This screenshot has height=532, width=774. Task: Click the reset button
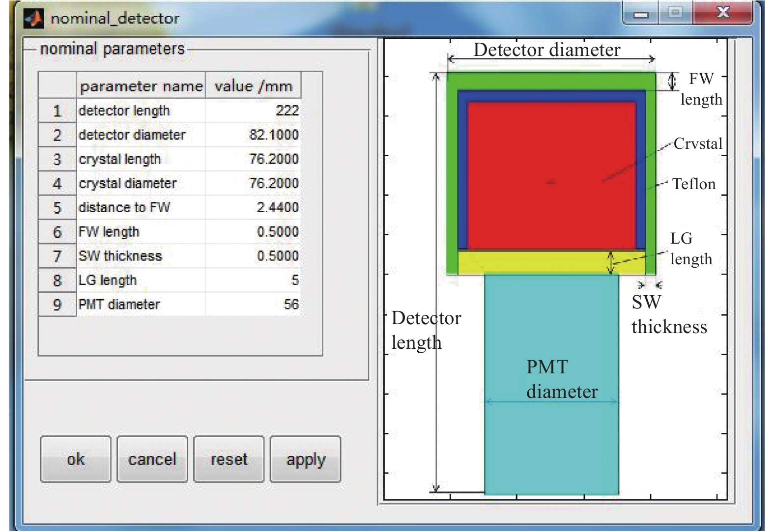229,459
